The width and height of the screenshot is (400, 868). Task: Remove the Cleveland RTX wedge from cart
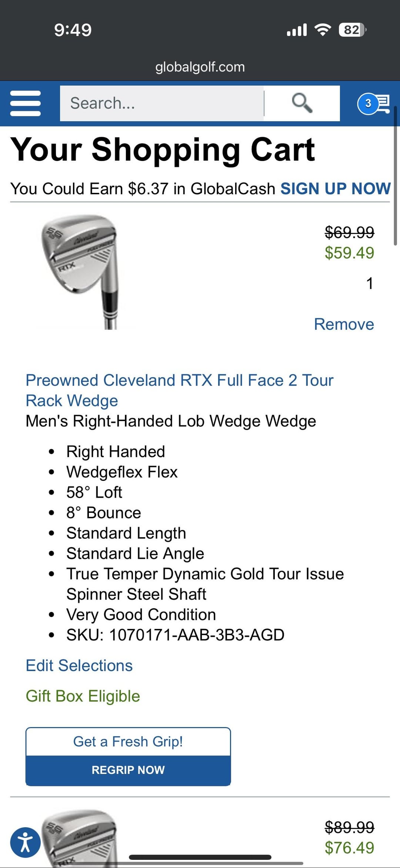(344, 324)
